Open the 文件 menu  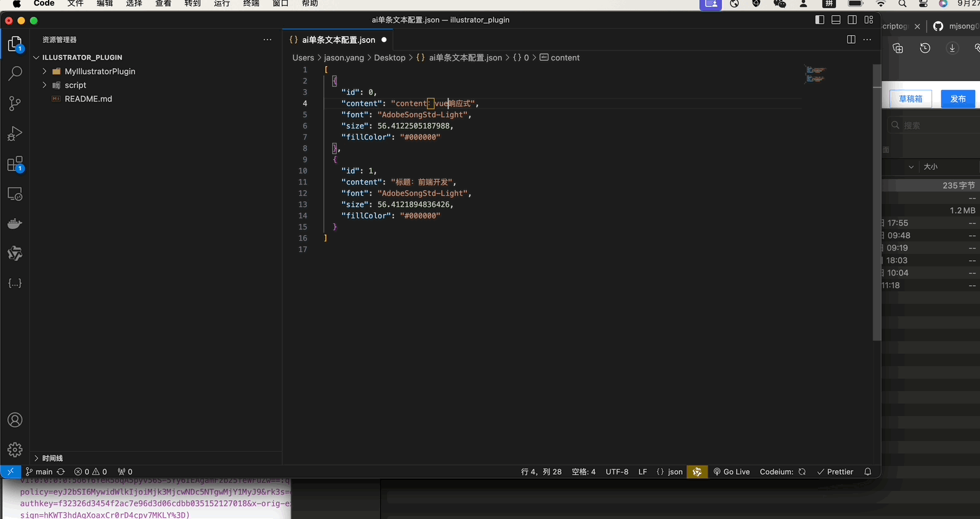coord(75,4)
